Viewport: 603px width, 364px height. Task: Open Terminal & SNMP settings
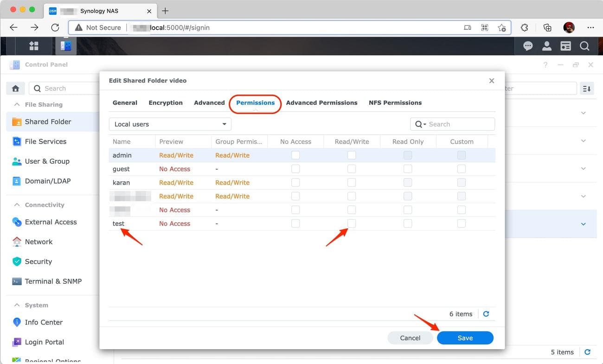point(17,281)
